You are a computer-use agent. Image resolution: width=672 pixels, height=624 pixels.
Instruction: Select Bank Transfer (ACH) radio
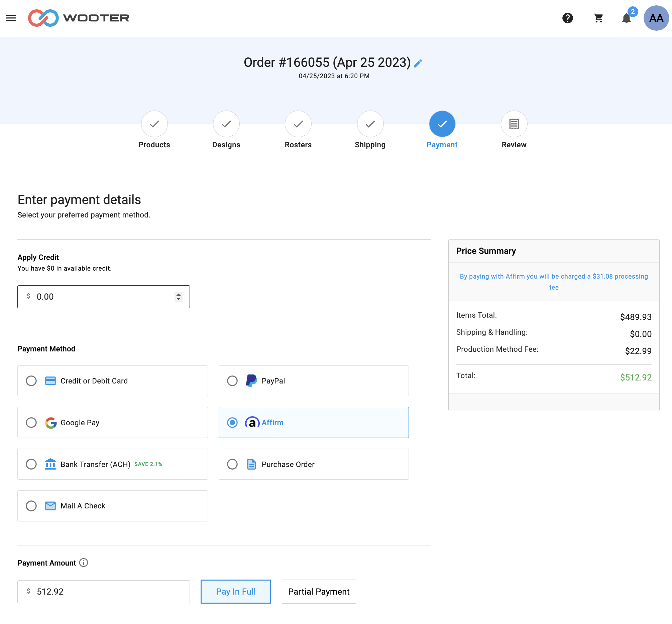pos(31,464)
